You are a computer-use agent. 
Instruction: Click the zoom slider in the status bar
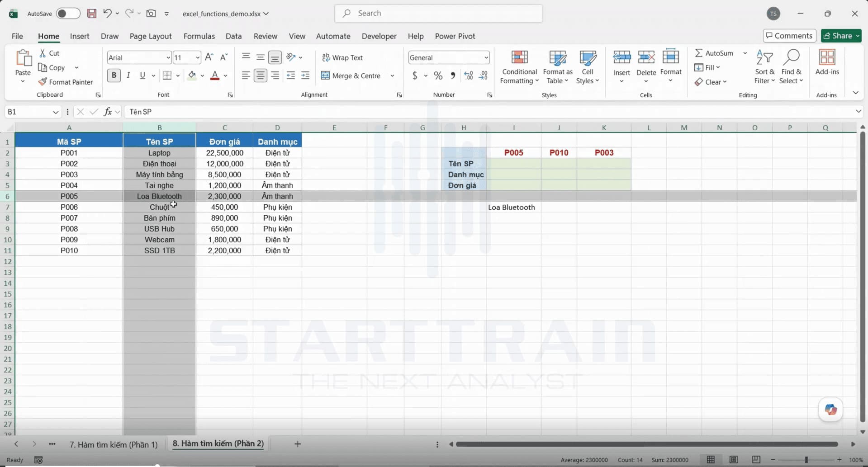pyautogui.click(x=806, y=460)
